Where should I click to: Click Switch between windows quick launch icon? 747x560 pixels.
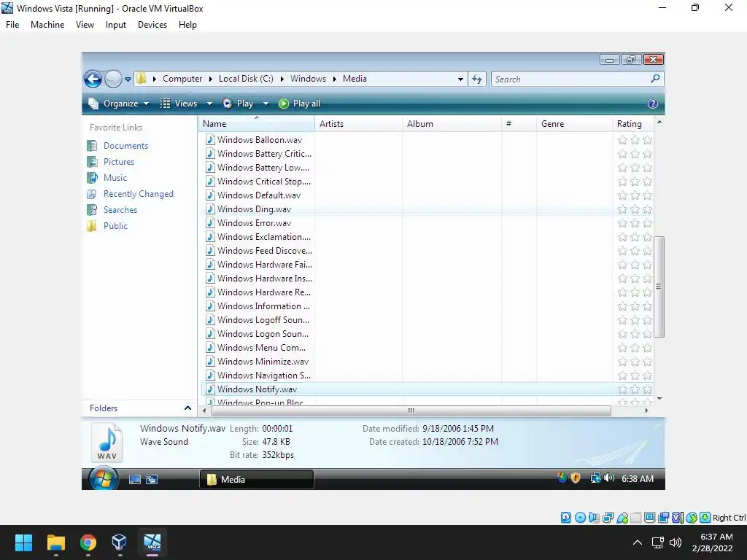pyautogui.click(x=152, y=480)
